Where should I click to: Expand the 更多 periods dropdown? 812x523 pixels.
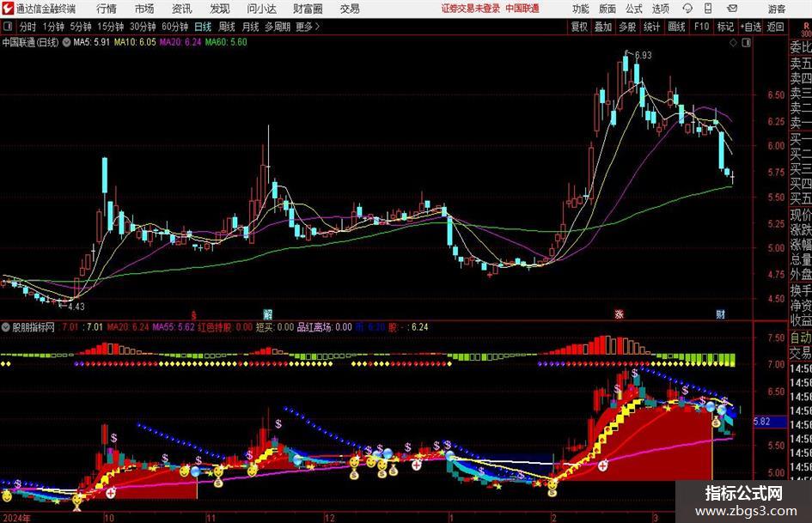click(x=308, y=27)
